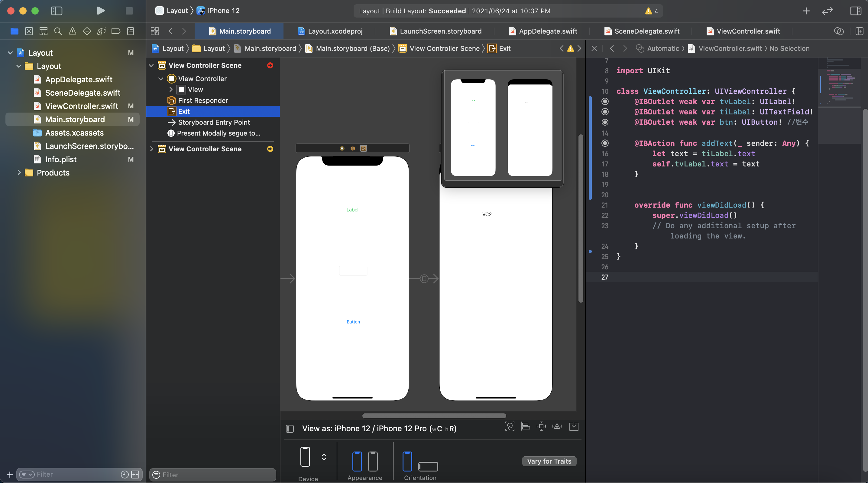
Task: Click the Run build play button
Action: 101,11
